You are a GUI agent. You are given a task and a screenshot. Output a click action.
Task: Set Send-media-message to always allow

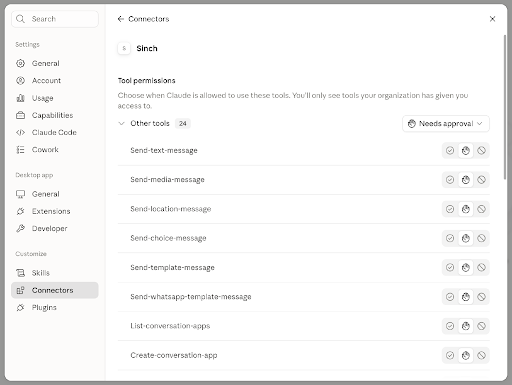[x=450, y=180]
